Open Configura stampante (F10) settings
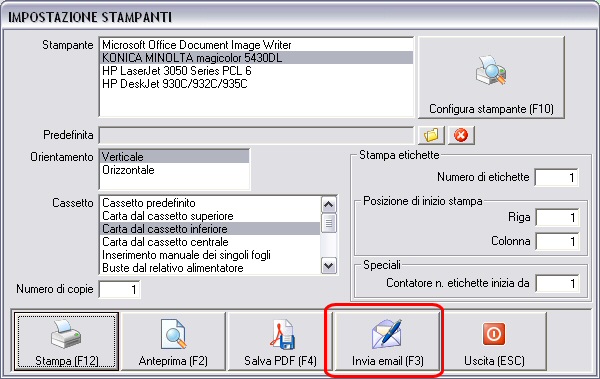The height and width of the screenshot is (379, 600). tap(491, 77)
